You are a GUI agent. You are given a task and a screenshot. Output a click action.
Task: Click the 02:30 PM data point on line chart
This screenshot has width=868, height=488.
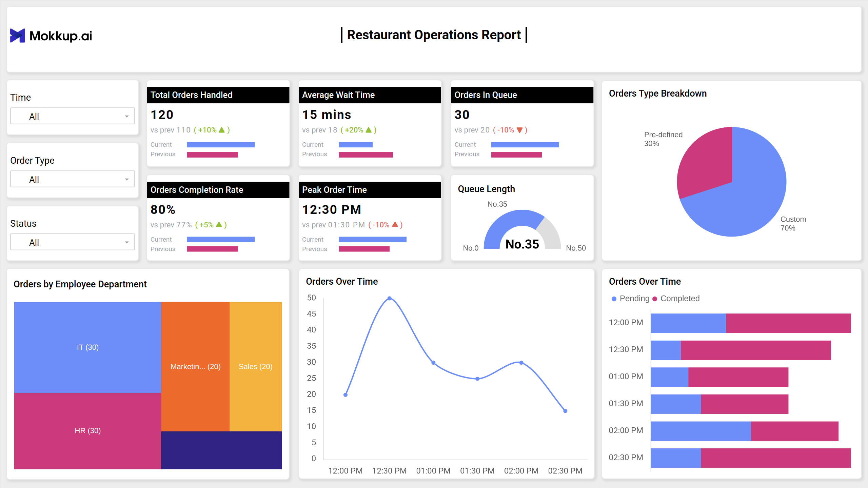coord(565,411)
